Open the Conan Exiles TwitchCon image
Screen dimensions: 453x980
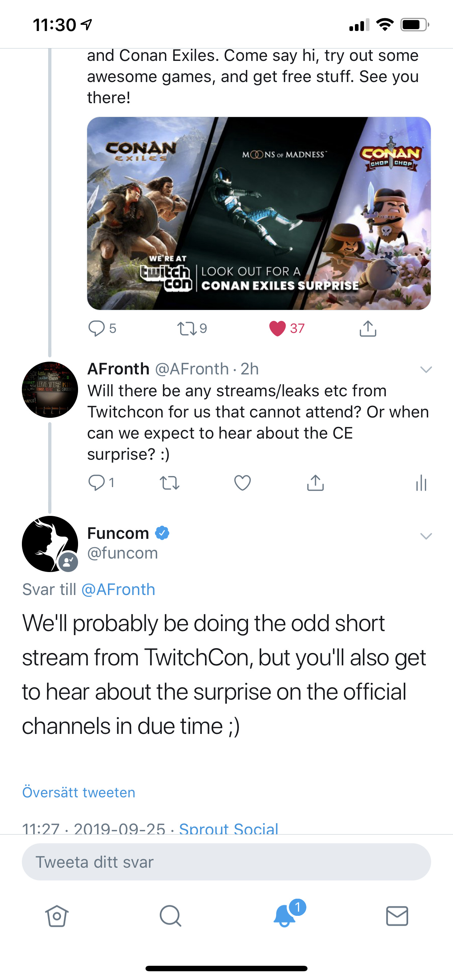click(259, 213)
